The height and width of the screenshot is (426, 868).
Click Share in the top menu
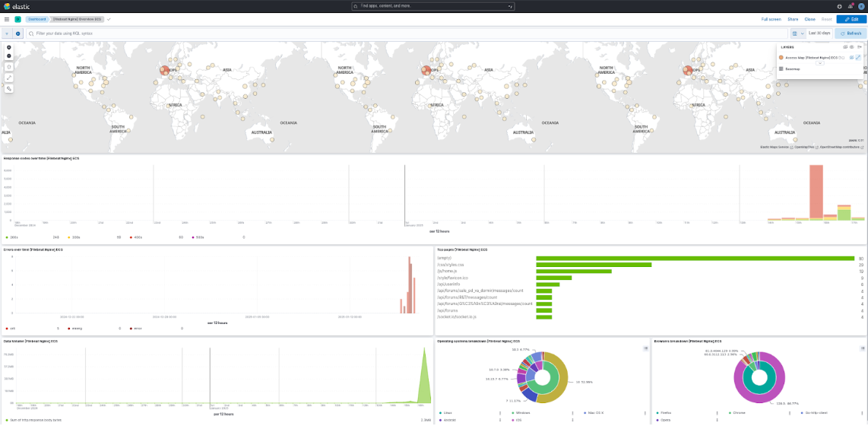793,19
